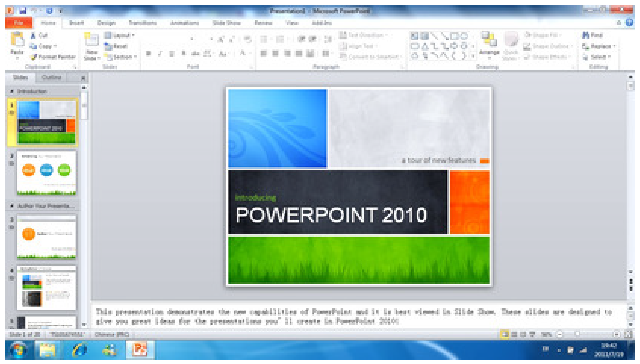Open the Text Direction dropdown
The width and height of the screenshot is (640, 364).
363,35
